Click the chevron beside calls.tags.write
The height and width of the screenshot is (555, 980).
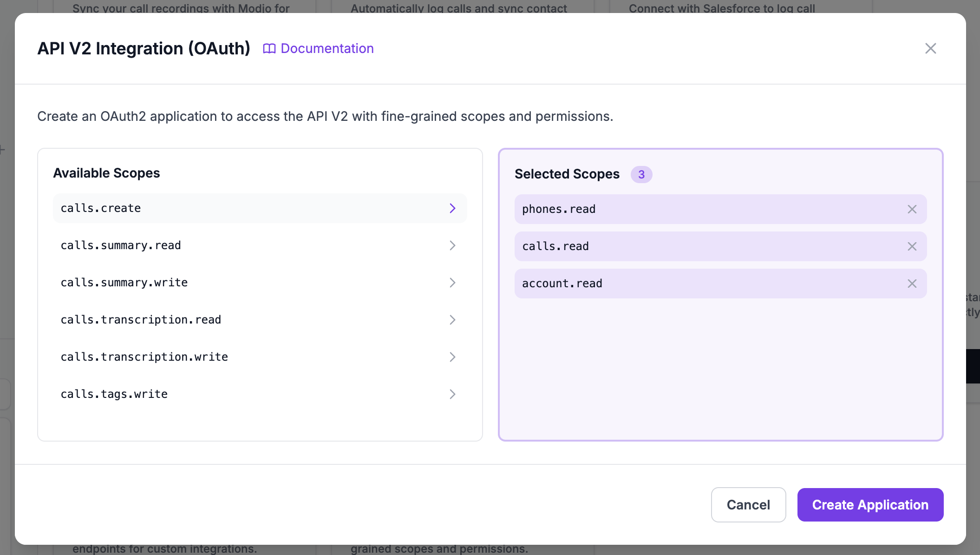452,394
